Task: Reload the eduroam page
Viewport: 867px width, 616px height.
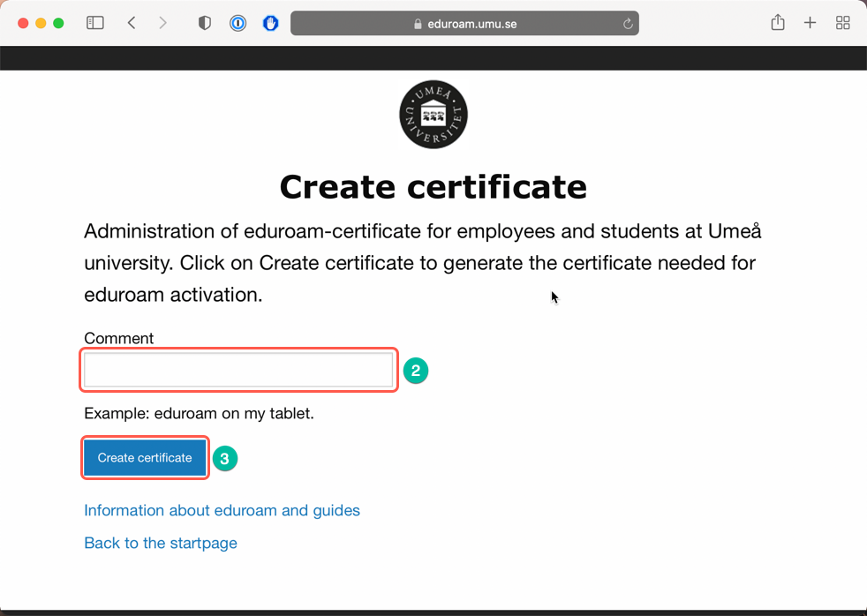Action: [x=628, y=24]
